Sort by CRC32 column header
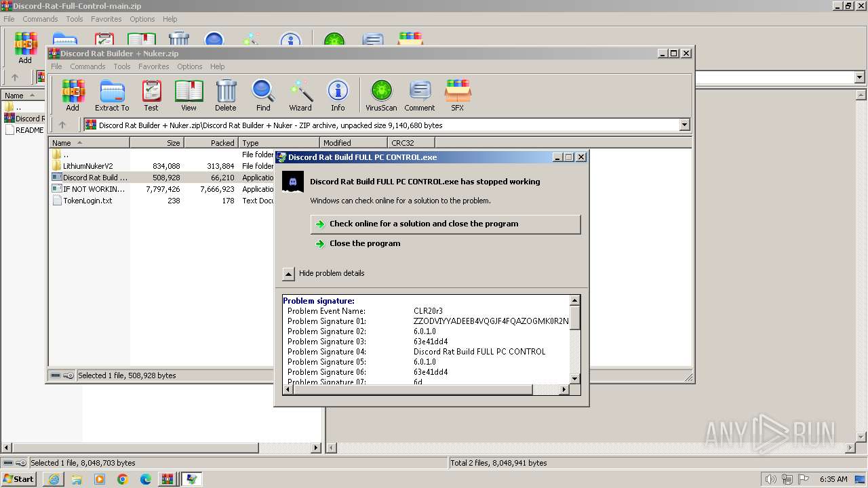Image resolution: width=868 pixels, height=488 pixels. 411,143
